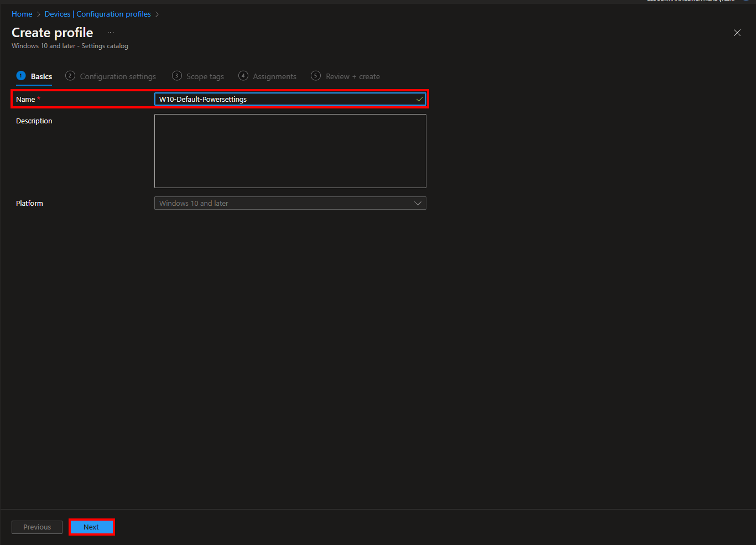756x545 pixels.
Task: Open the Assignments step tab
Action: (274, 76)
